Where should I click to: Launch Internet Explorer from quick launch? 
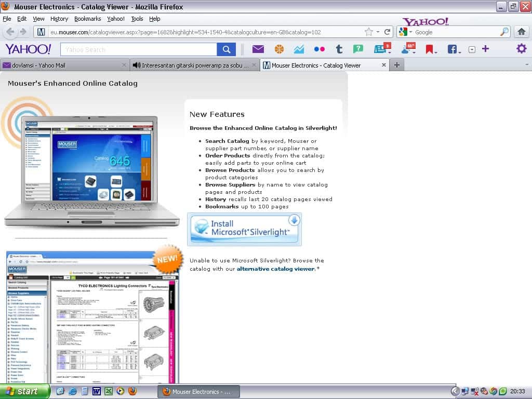point(73,391)
